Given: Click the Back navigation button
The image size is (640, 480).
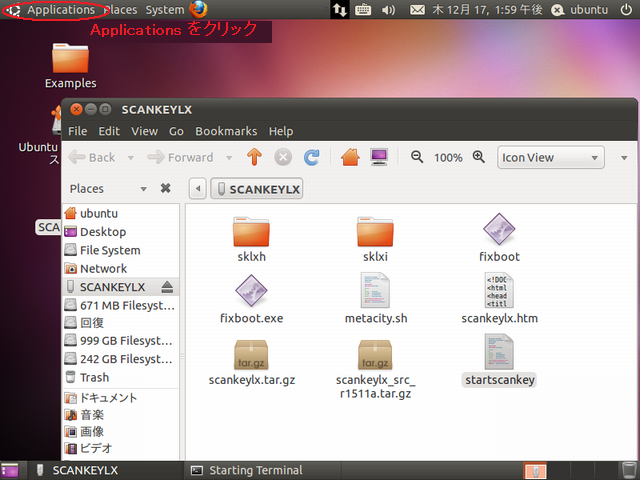Looking at the screenshot, I should coord(92,157).
